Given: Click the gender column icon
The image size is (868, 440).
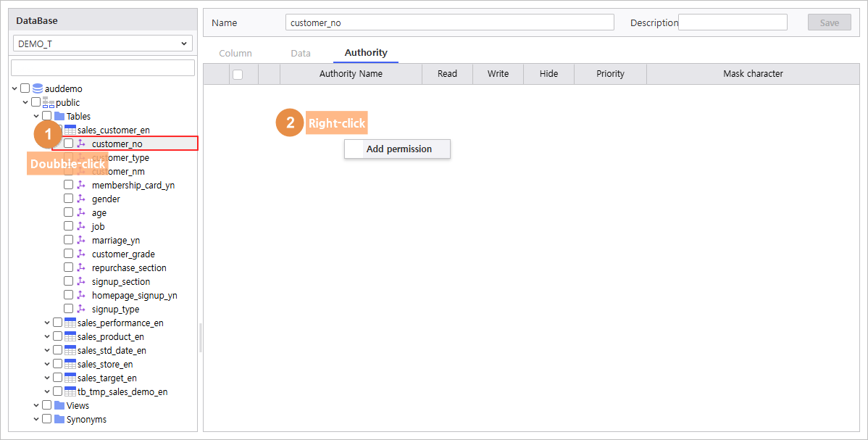Looking at the screenshot, I should (x=81, y=199).
